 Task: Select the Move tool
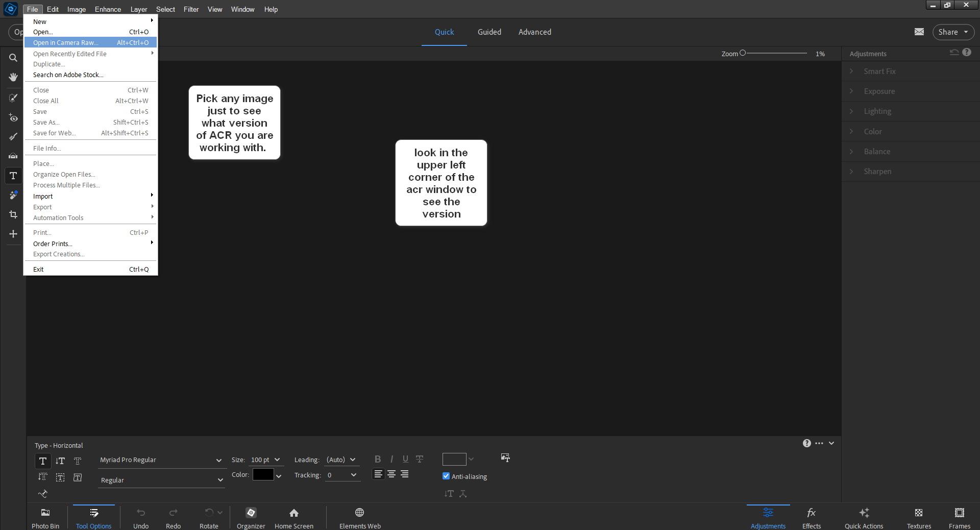(13, 234)
